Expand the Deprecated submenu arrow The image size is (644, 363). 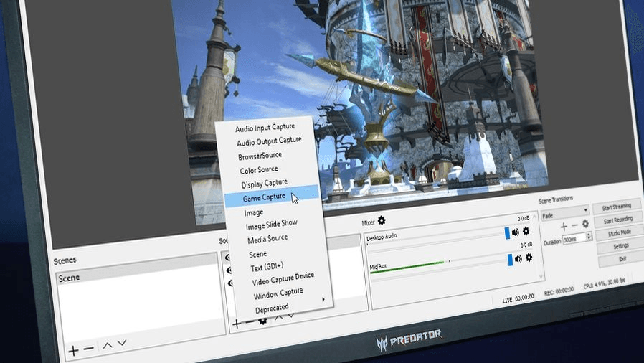tap(323, 299)
